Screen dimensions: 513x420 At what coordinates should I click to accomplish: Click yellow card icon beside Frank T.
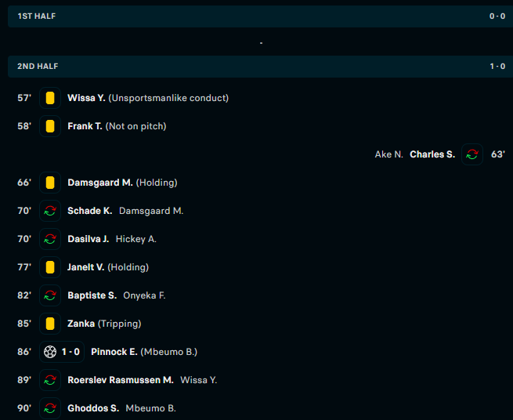pos(50,126)
